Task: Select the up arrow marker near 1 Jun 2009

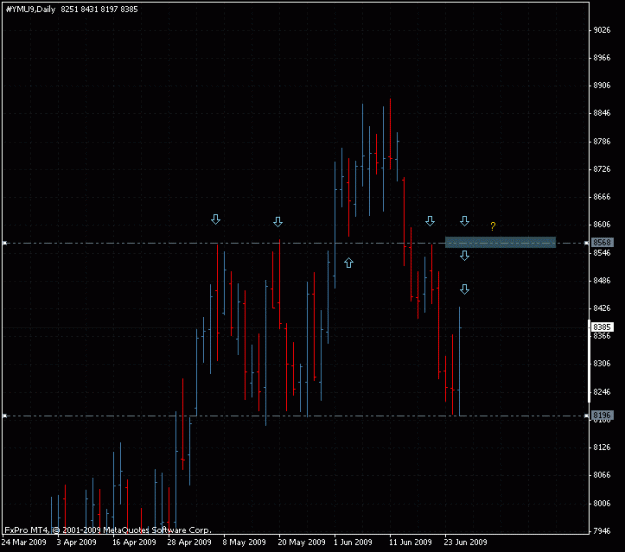Action: [x=349, y=263]
